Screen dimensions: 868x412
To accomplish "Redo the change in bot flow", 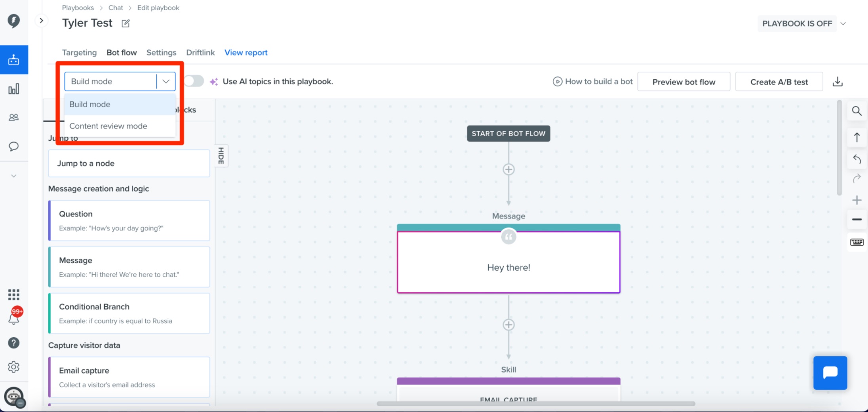I will pos(857,179).
